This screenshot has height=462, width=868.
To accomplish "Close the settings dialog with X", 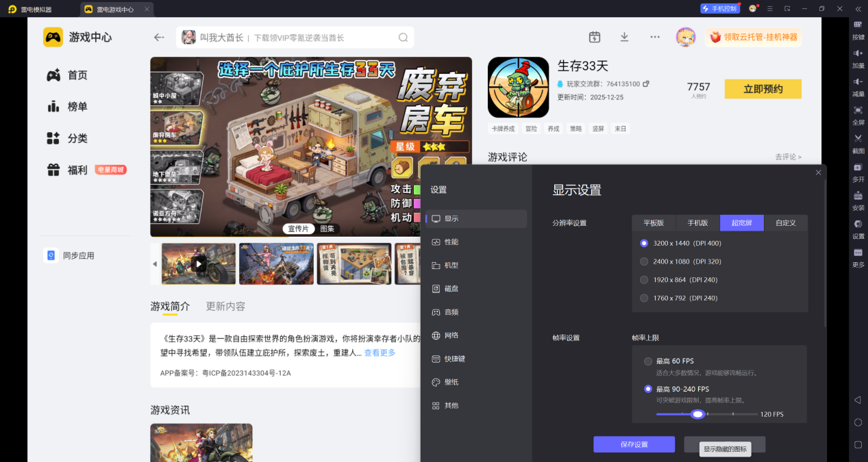I will (818, 172).
